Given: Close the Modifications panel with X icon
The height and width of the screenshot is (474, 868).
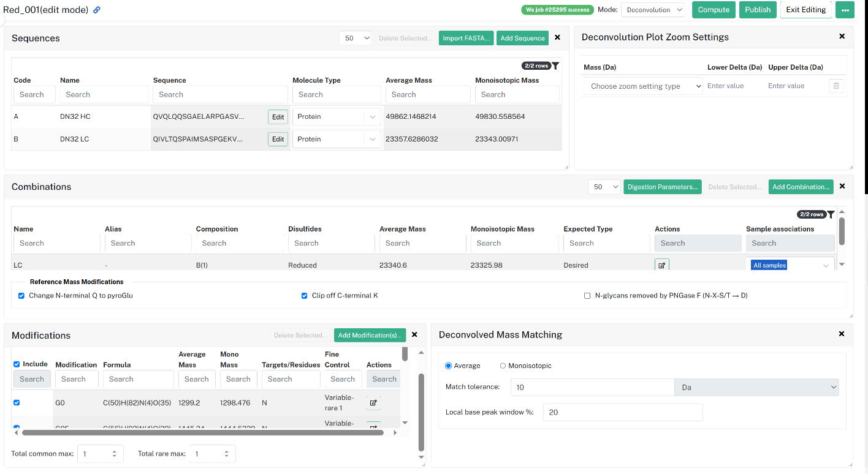Looking at the screenshot, I should 414,334.
